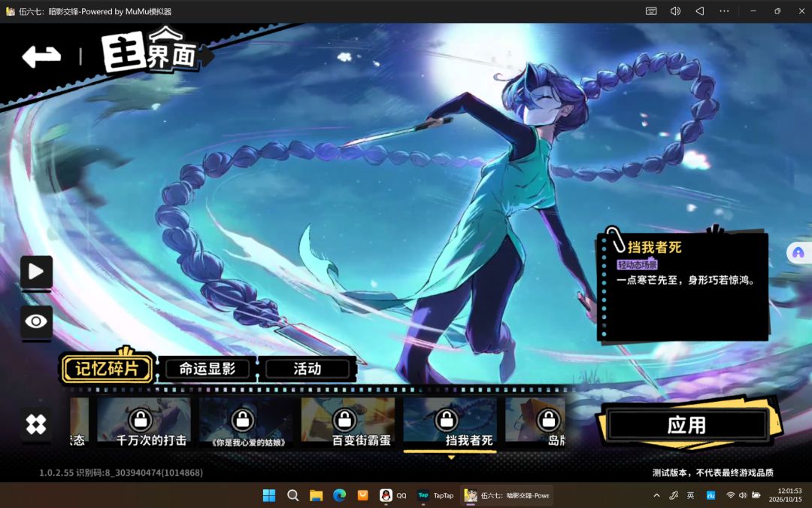This screenshot has width=812, height=508.
Task: Open the pen tray icon
Action: (x=674, y=495)
